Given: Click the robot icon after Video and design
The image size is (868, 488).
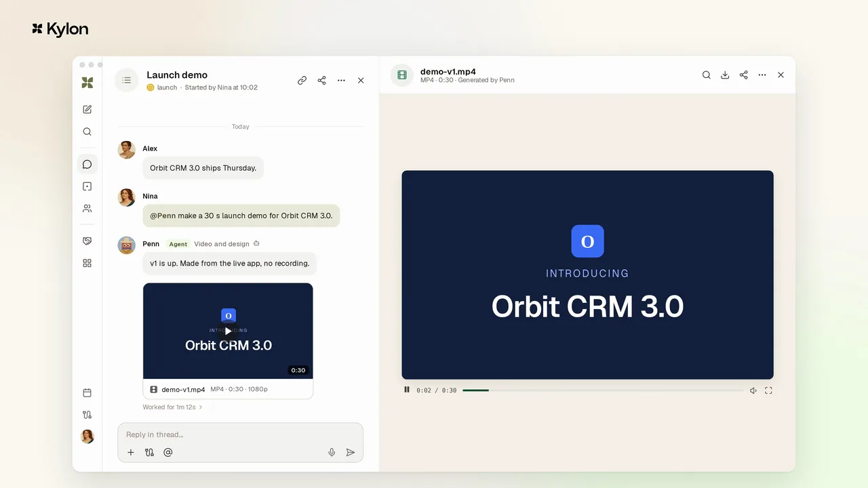Looking at the screenshot, I should [x=256, y=243].
